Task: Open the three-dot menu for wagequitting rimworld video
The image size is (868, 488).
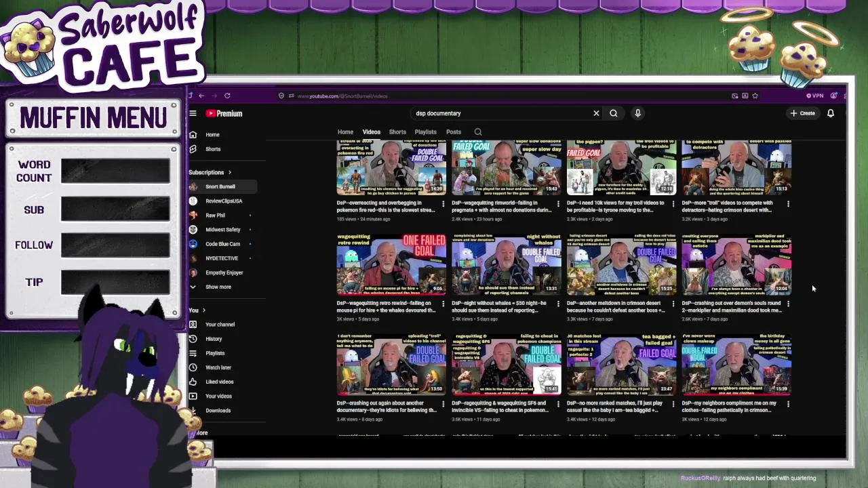Action: click(558, 203)
